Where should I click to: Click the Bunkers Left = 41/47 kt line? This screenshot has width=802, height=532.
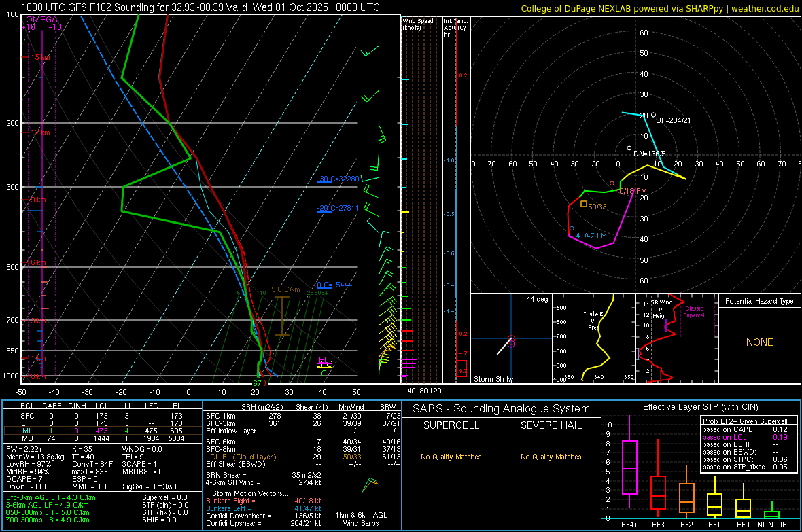click(x=264, y=508)
